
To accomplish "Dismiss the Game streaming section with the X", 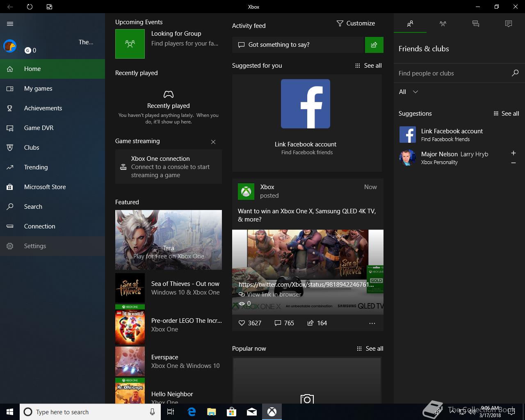I will point(213,142).
